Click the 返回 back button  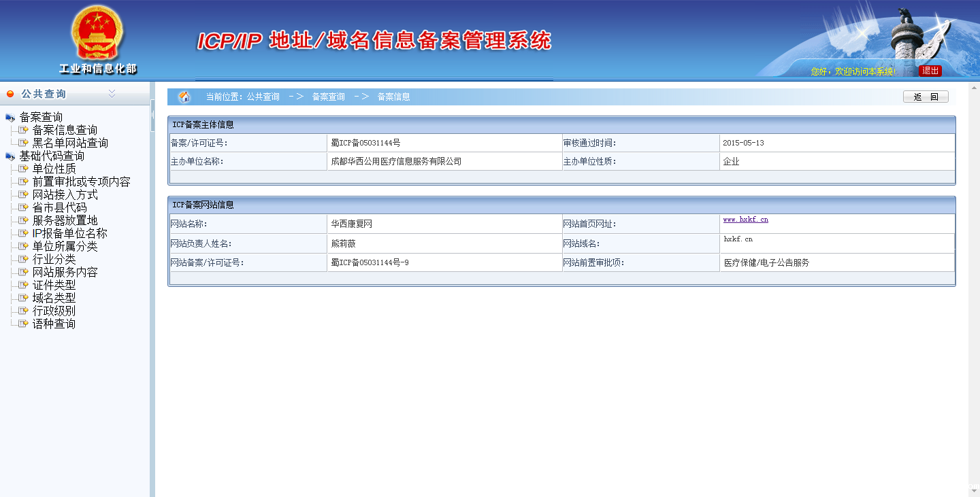point(926,97)
